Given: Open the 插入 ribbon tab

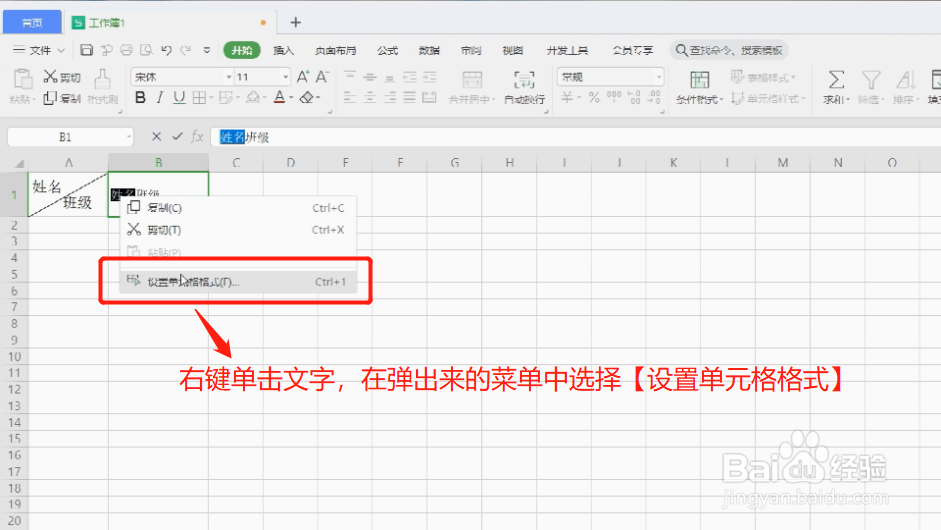Looking at the screenshot, I should point(283,50).
